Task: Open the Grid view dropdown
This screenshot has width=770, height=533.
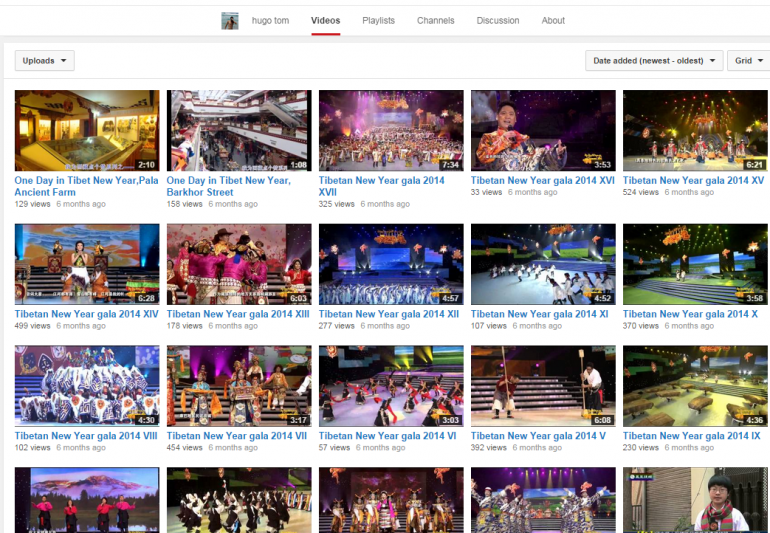Action: (749, 60)
